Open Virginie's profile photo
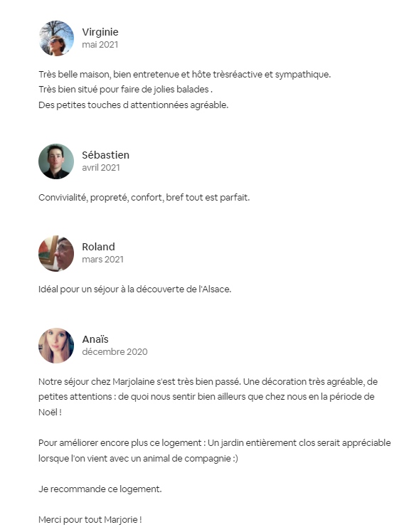Screen dimensions: 409x532 pyautogui.click(x=56, y=38)
